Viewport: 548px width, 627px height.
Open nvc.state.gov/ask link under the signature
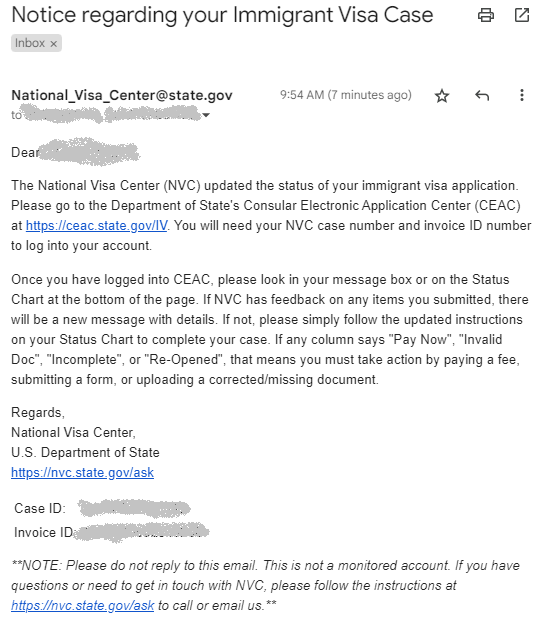(82, 473)
